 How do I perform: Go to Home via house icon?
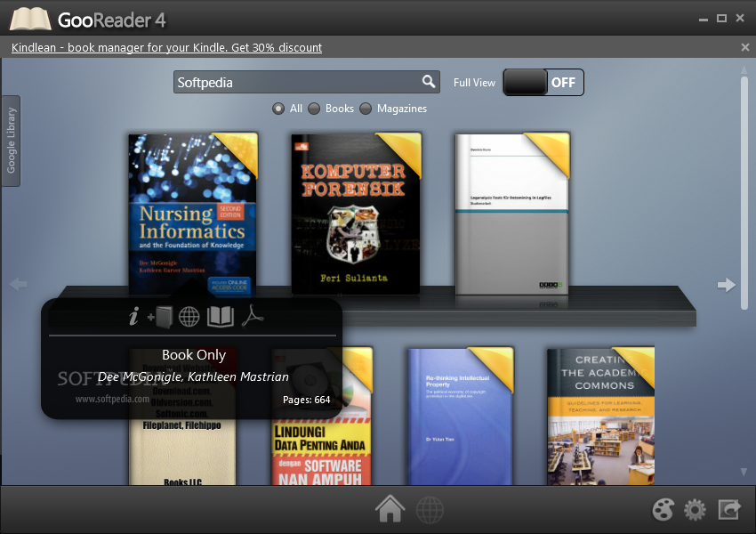coord(390,508)
